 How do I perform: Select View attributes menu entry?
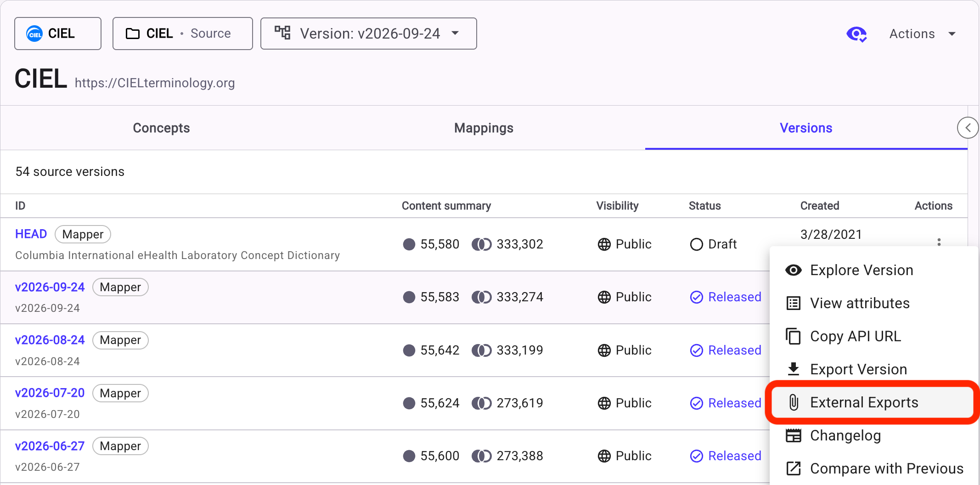tap(874, 303)
